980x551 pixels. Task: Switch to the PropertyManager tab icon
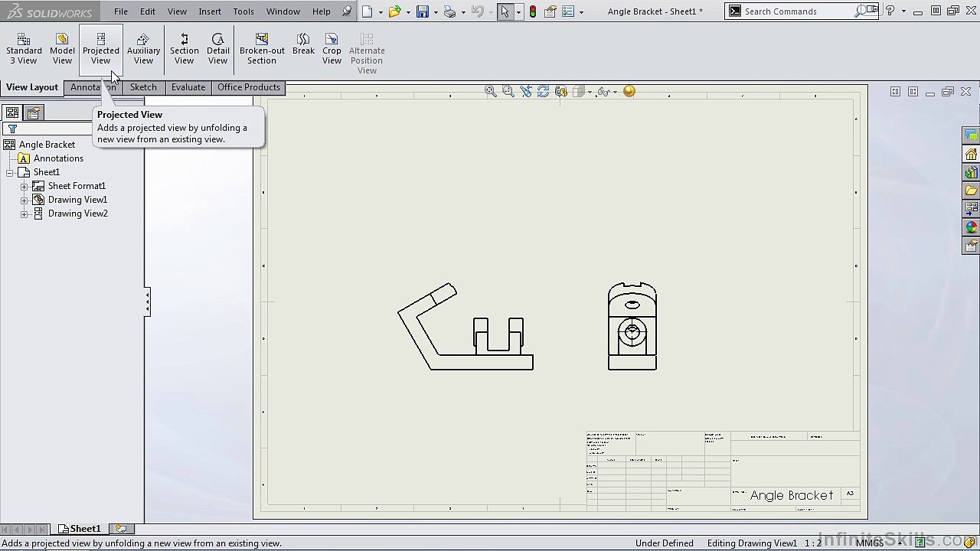tap(33, 112)
